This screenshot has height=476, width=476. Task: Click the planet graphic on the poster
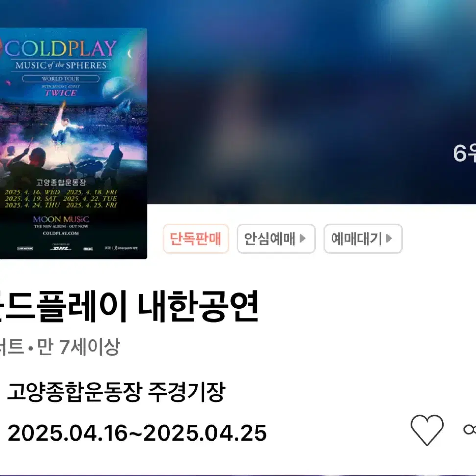coord(117,88)
